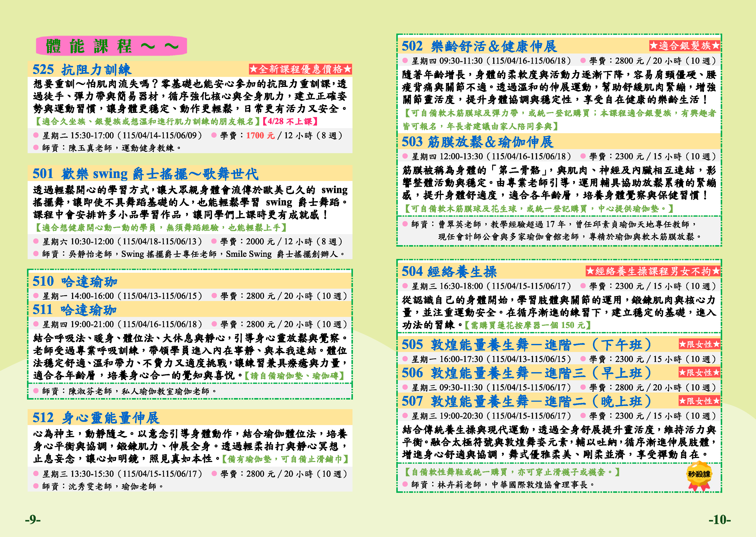Click the green 需購買蓮花按摩器 note
The width and height of the screenshot is (756, 537).
click(527, 325)
